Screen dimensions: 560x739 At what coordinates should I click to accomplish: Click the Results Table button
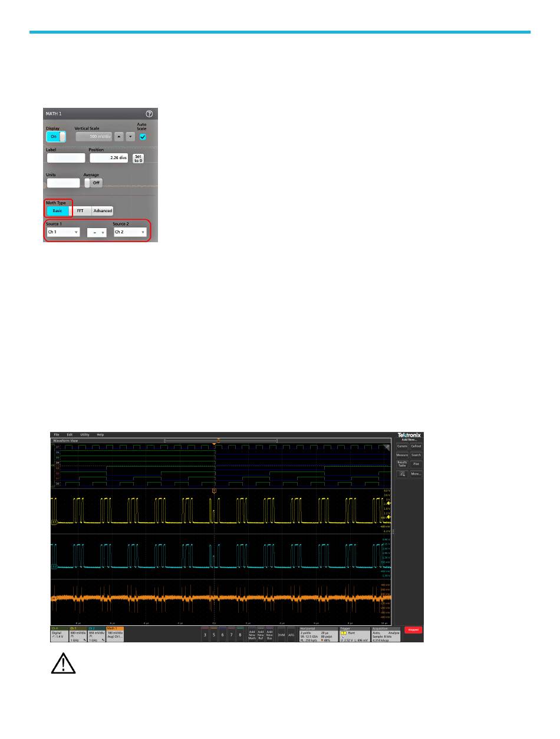402,464
